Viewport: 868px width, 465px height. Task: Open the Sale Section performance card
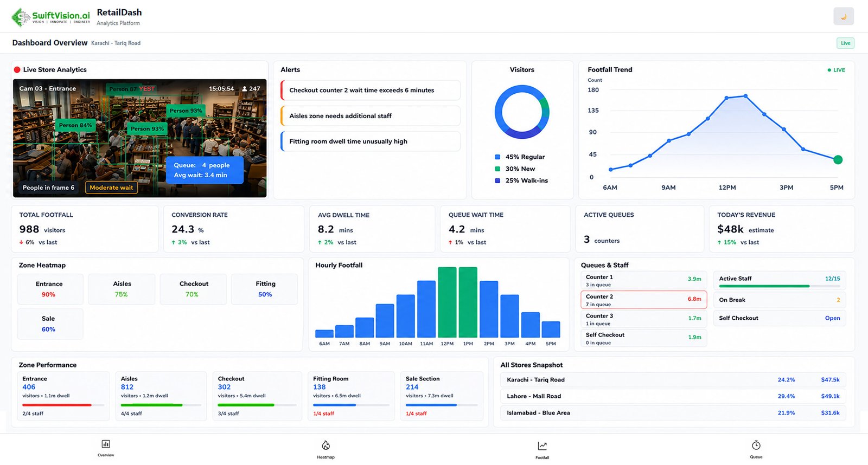442,396
